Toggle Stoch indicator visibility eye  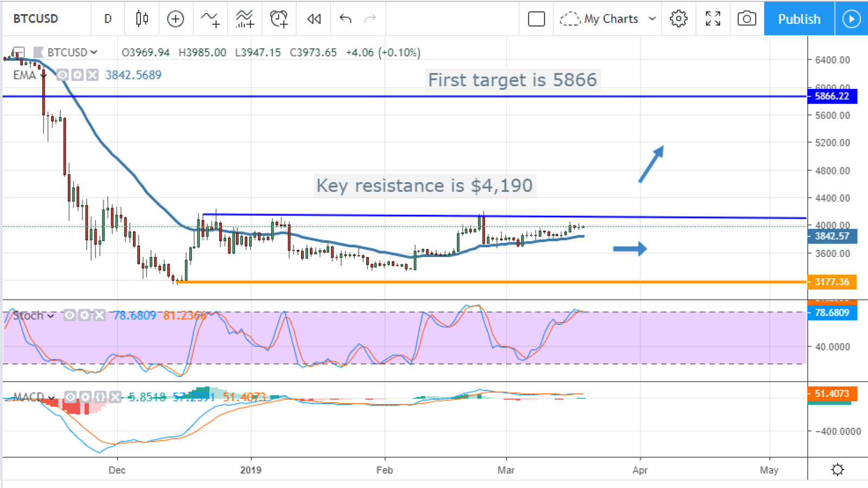(69, 316)
